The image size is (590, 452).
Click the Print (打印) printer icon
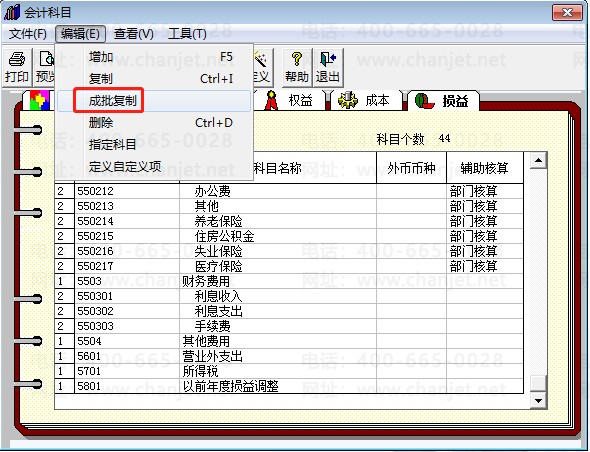coord(17,59)
